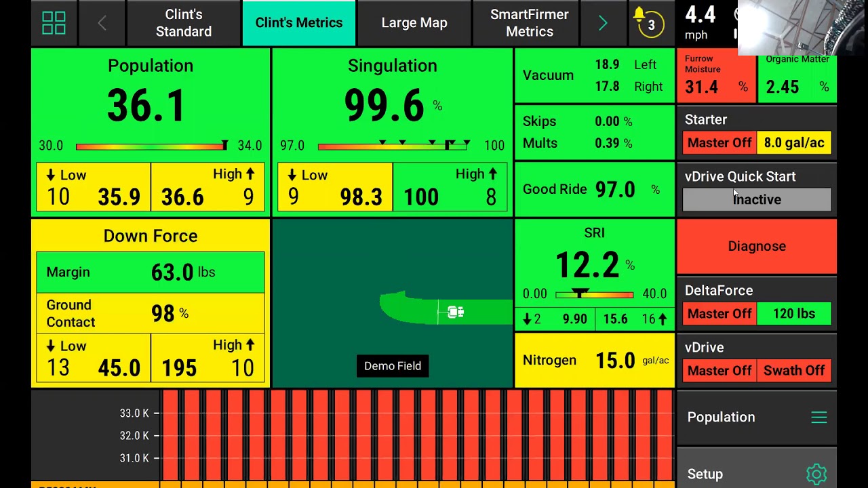868x488 pixels.
Task: Select the 4.4 mph speed readout
Action: point(701,22)
